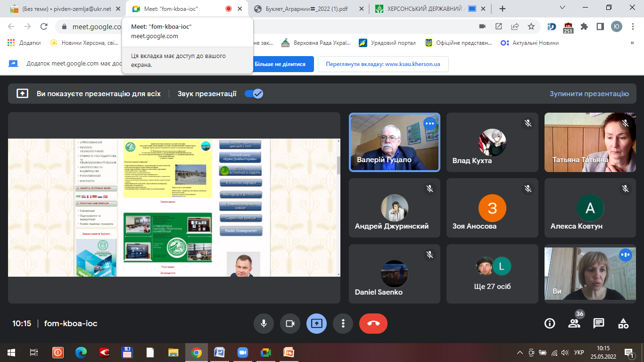Viewport: 644px width, 362px height.
Task: Open Chrome three-dot menu
Action: 632,26
